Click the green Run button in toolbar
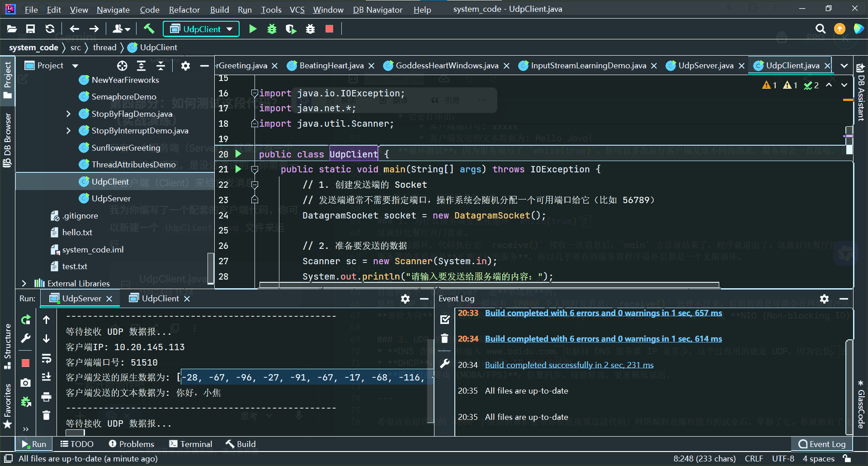 (x=253, y=29)
